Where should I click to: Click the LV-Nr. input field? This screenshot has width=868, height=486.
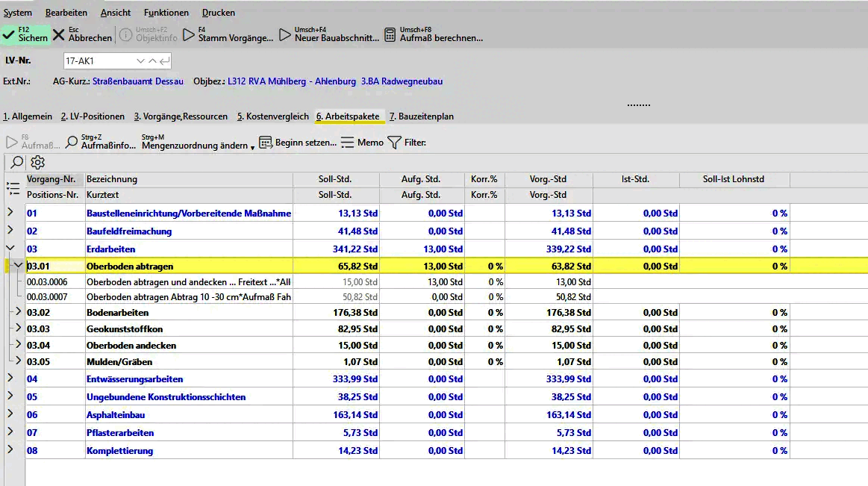pos(97,60)
